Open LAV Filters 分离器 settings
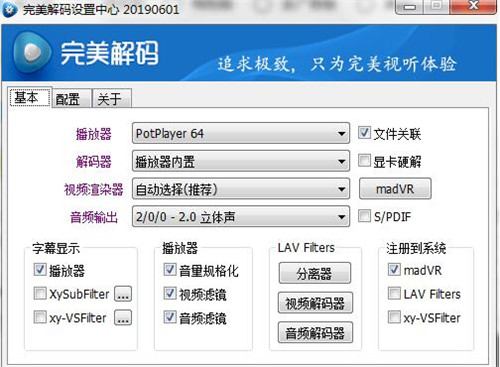Viewport: 500px width, 367px height. [x=315, y=273]
